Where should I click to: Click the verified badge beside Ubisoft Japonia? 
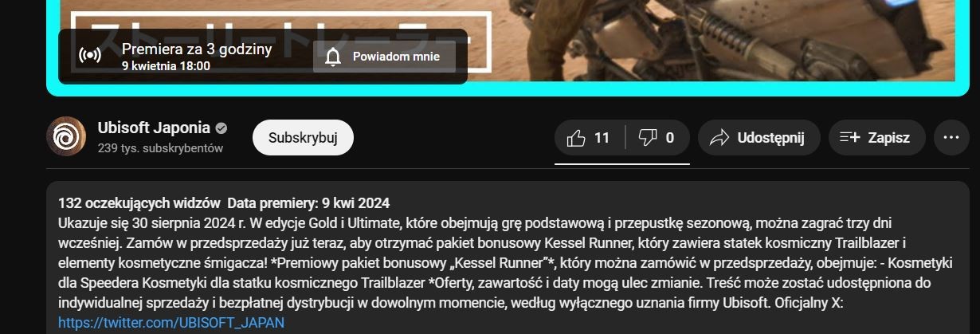click(221, 128)
